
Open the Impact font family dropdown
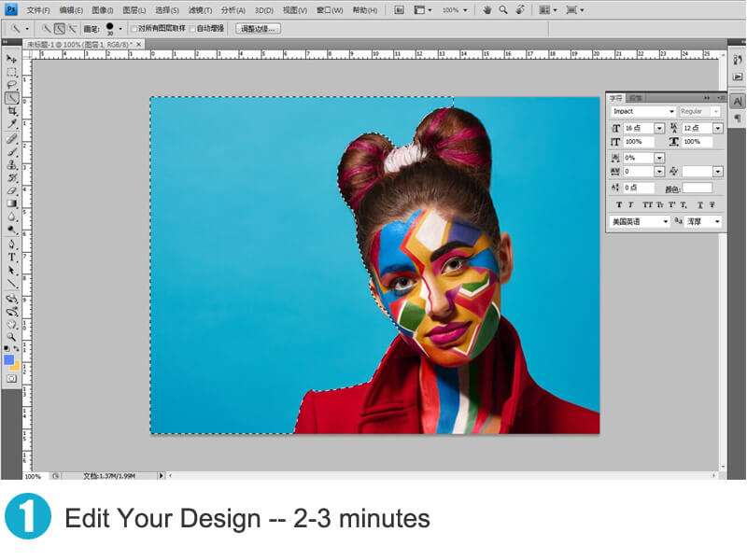(x=670, y=111)
